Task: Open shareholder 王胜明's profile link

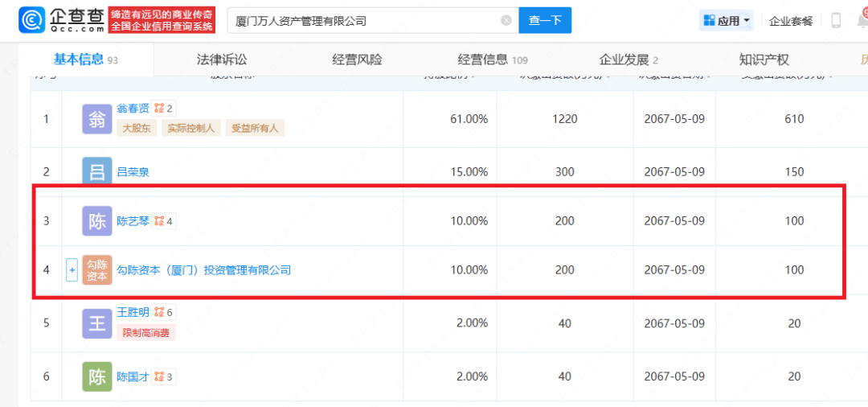Action: tap(133, 312)
